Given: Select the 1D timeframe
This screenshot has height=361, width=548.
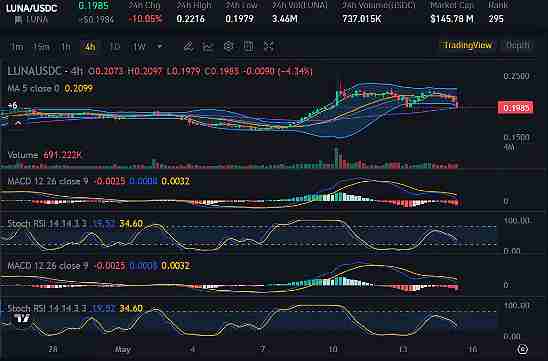Looking at the screenshot, I should coord(115,47).
